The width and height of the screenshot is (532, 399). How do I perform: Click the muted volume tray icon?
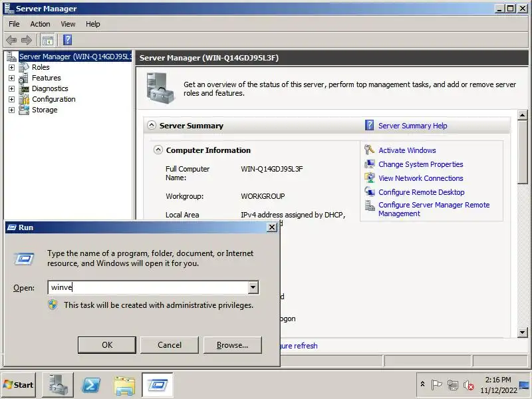[x=469, y=385]
